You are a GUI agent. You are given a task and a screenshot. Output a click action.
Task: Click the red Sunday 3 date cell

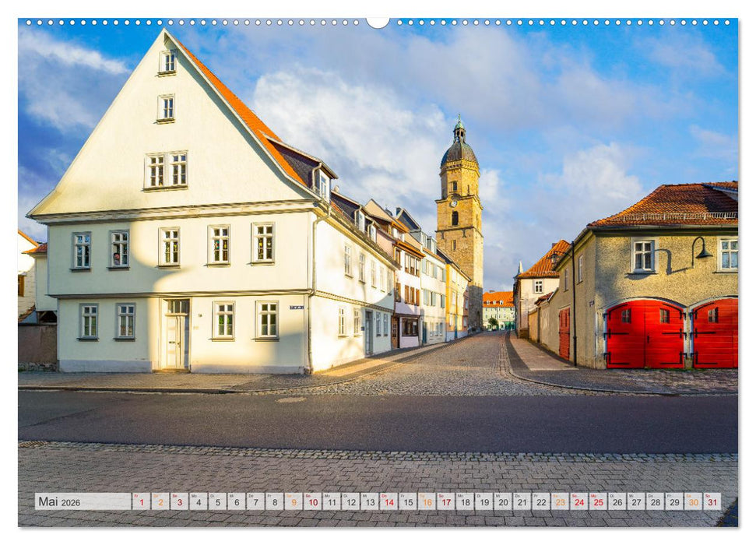click(180, 502)
